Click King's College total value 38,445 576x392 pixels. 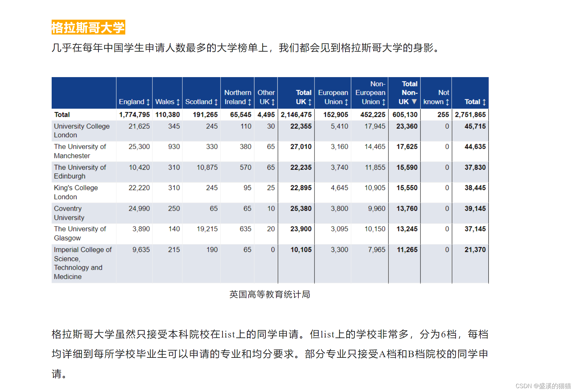[475, 187]
